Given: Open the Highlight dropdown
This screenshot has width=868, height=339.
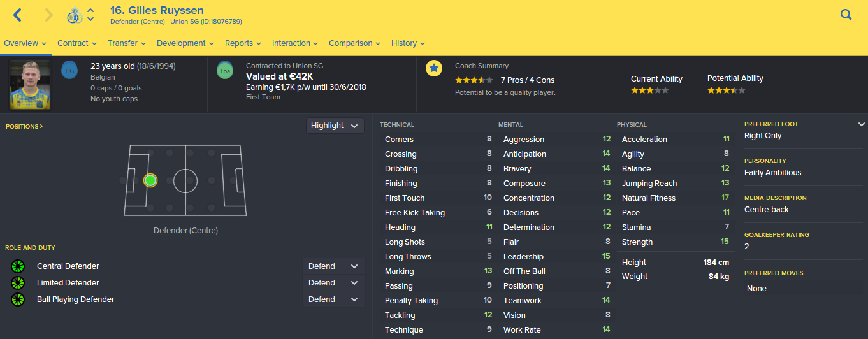Looking at the screenshot, I should click(x=335, y=126).
